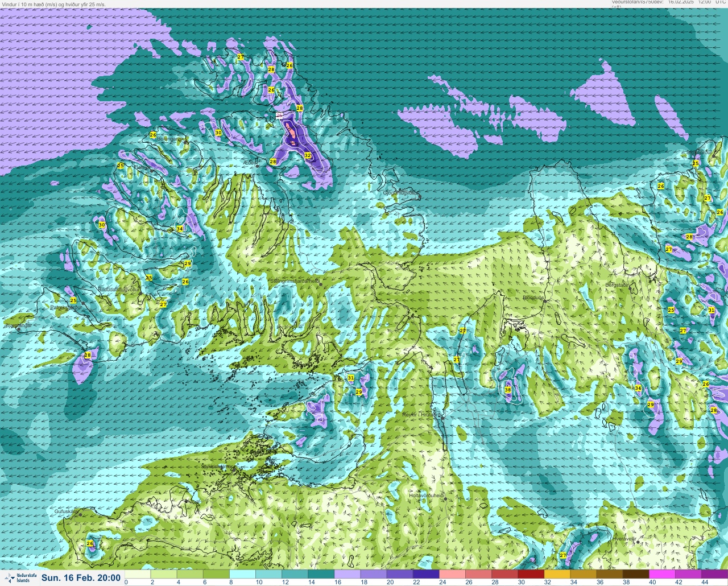Click the teal legend swatch at 12
The image size is (728, 586).
(x=295, y=574)
